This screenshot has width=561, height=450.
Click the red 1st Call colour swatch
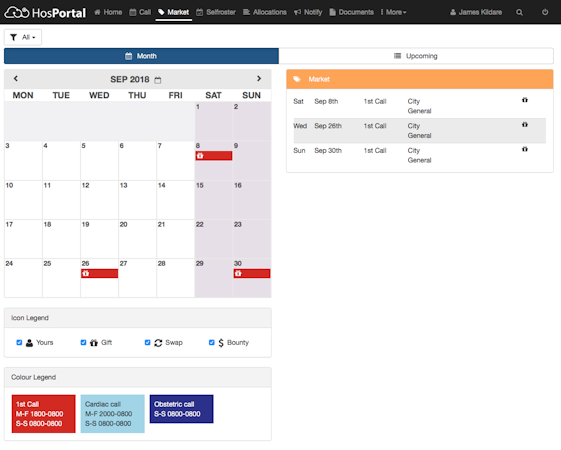[44, 414]
